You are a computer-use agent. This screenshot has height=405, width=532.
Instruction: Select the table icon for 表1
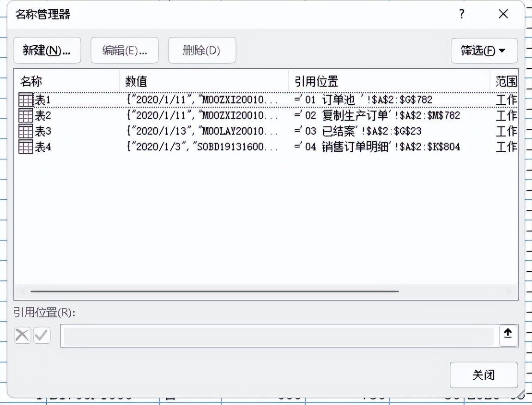click(26, 100)
